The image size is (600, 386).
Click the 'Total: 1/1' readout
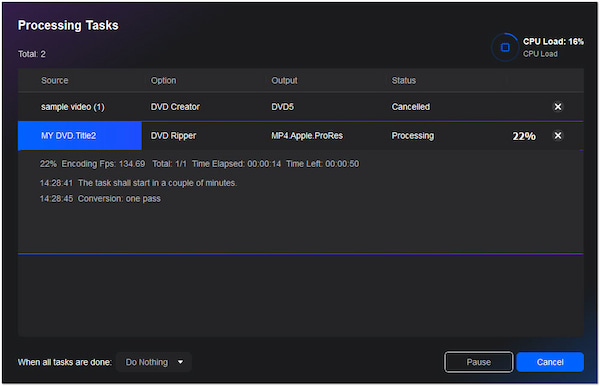tap(169, 164)
